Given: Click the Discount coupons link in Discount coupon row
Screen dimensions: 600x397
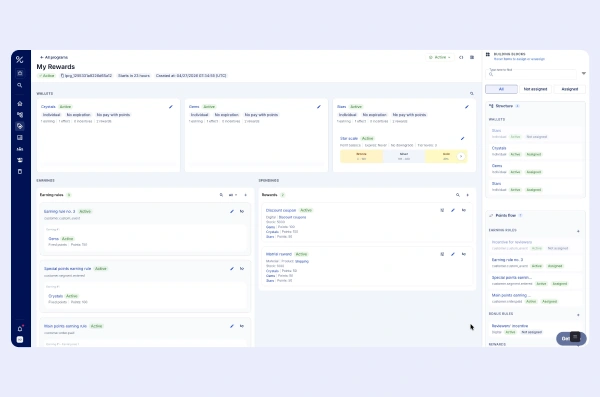Looking at the screenshot, I should point(292,217).
